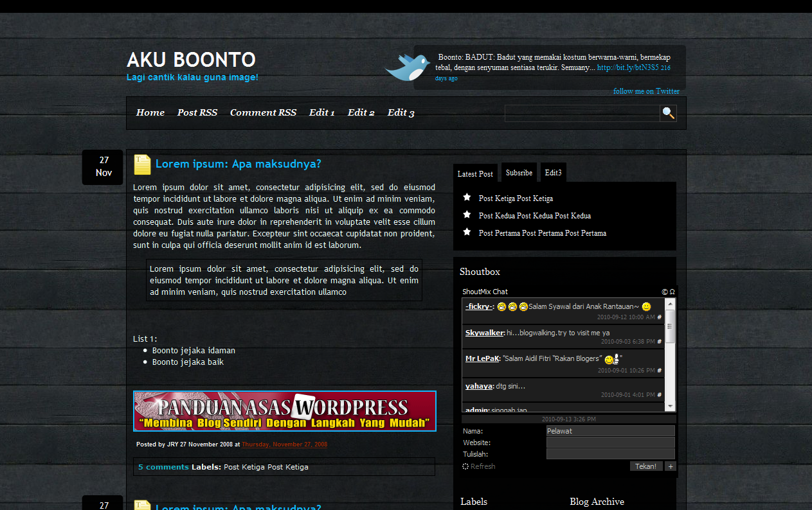
Task: Click the omega symbol in ShoutMix header
Action: tap(672, 292)
